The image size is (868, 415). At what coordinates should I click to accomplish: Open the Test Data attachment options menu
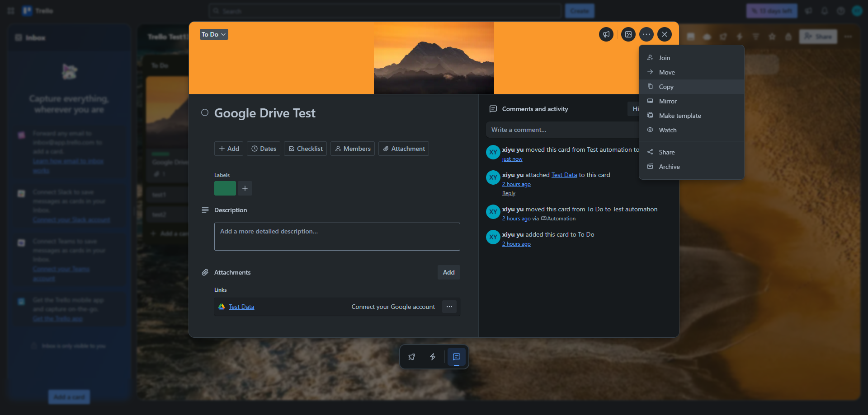point(449,307)
